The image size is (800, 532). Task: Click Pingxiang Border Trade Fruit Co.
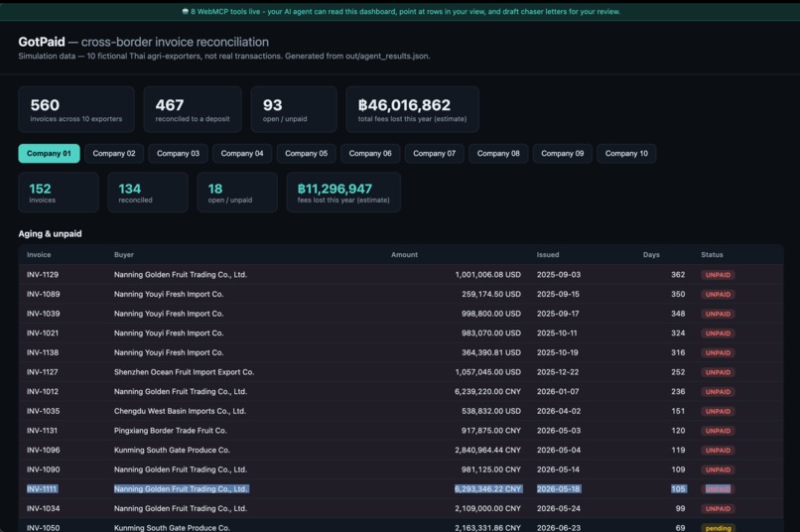[x=171, y=431]
